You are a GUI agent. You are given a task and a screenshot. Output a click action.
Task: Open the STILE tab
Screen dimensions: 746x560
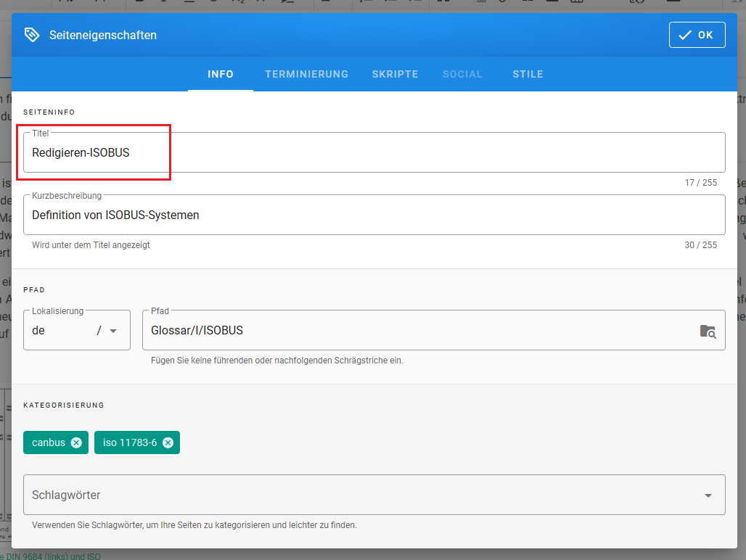[x=528, y=74]
